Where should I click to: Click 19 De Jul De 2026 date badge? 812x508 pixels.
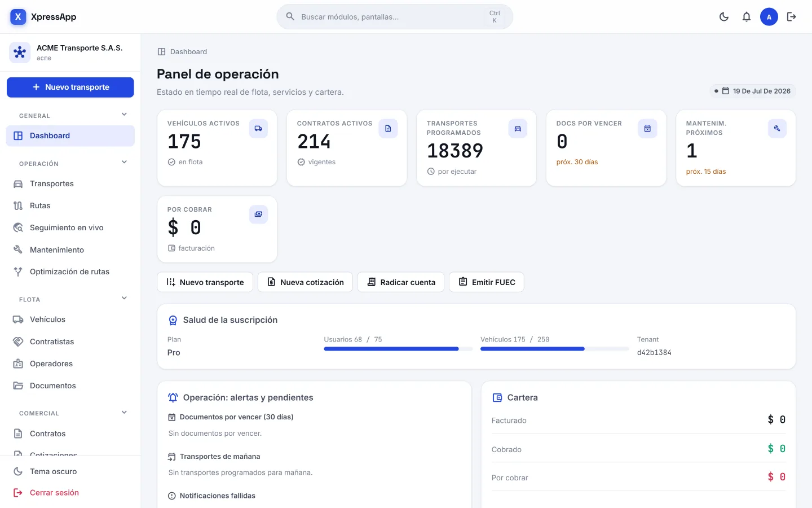tap(753, 91)
